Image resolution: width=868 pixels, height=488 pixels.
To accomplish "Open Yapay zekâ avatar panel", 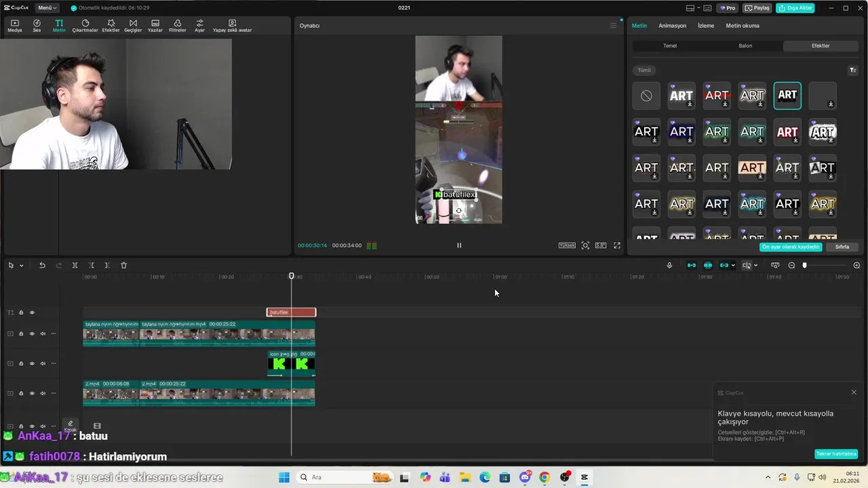I will (232, 26).
